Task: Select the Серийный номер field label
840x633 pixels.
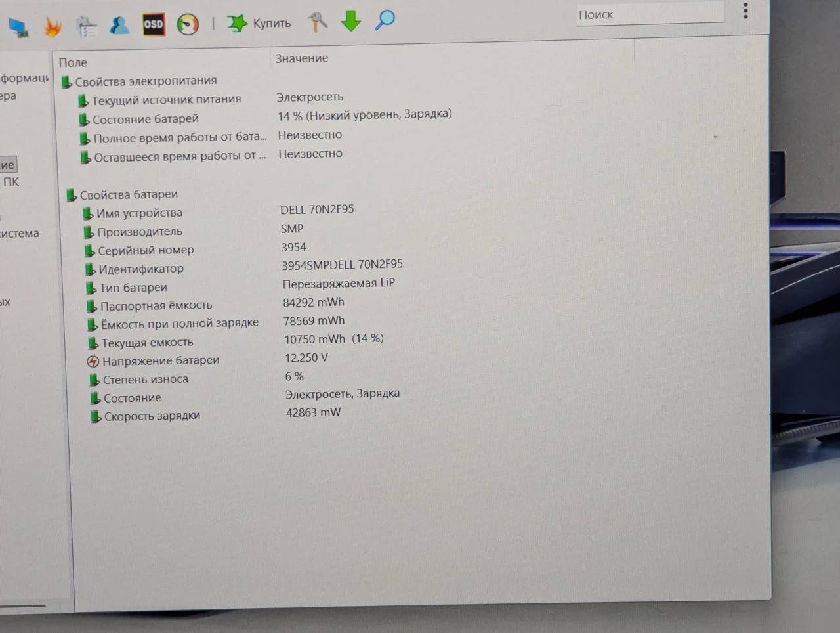Action: pyautogui.click(x=146, y=250)
